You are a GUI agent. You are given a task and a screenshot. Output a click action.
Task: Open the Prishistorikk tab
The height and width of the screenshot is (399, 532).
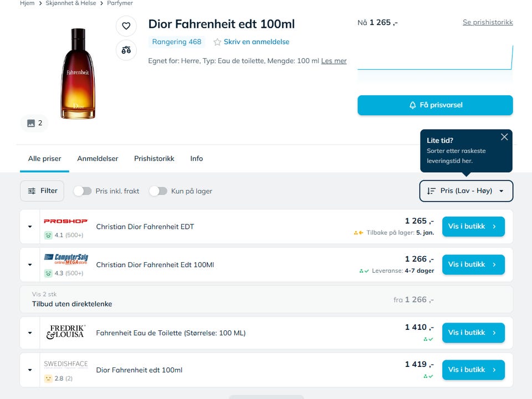(154, 158)
